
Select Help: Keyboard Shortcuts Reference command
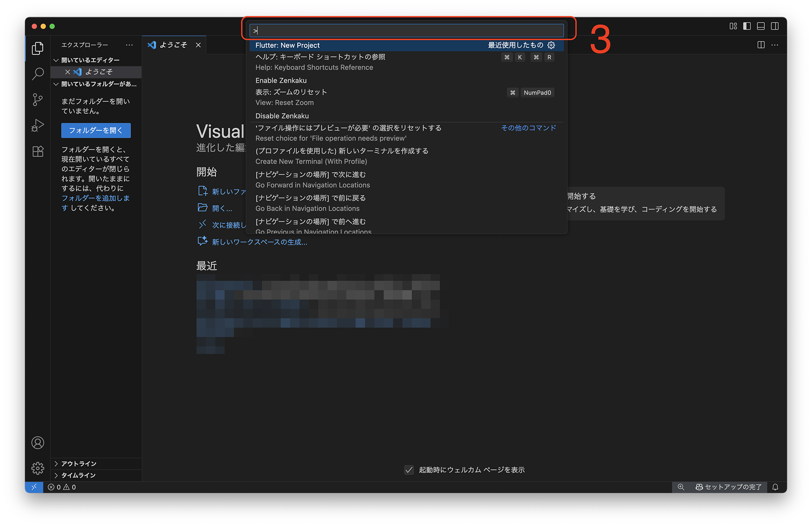(406, 62)
